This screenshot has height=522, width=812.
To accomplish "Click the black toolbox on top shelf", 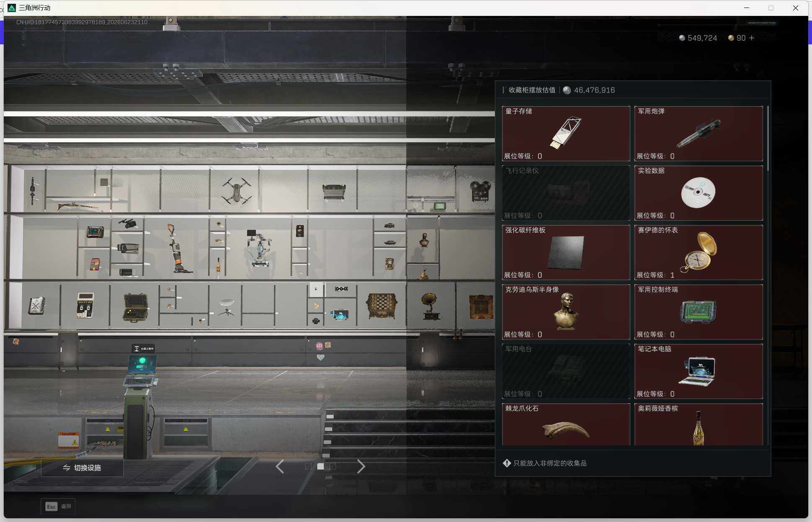I will point(334,192).
